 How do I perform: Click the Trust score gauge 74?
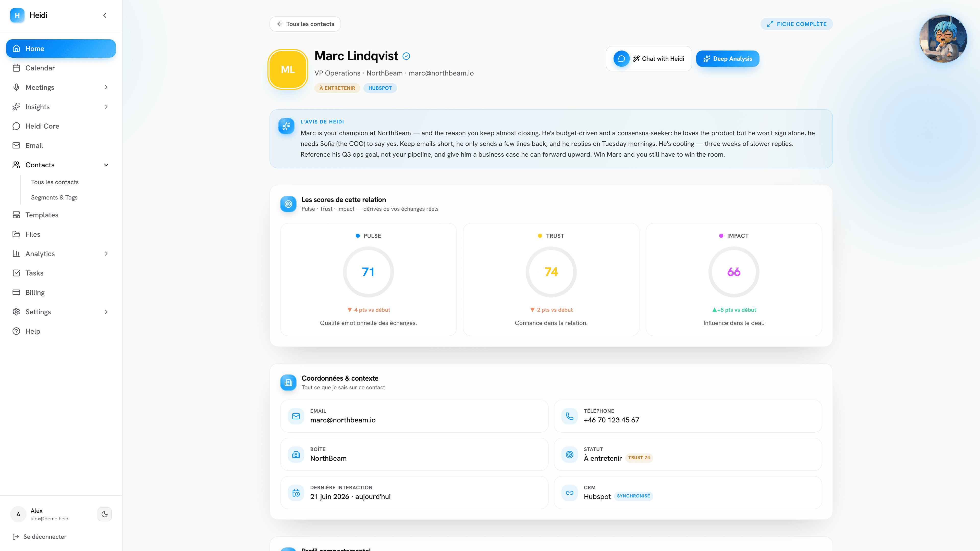(x=551, y=272)
